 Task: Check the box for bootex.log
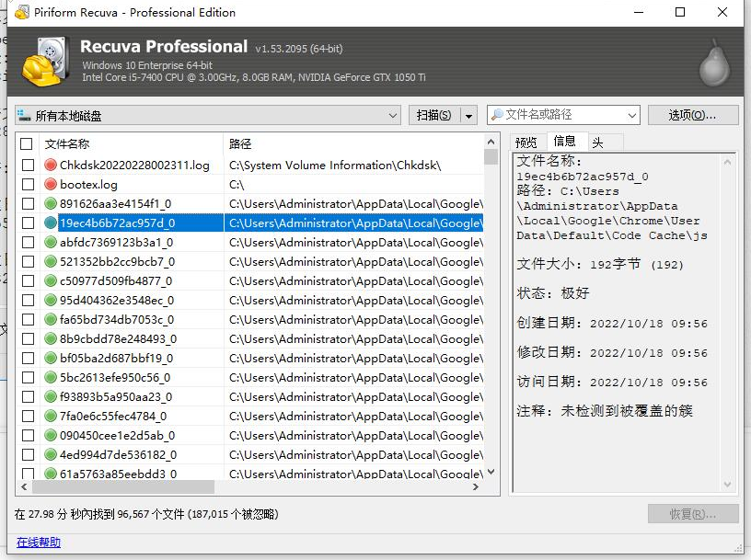pyautogui.click(x=27, y=185)
